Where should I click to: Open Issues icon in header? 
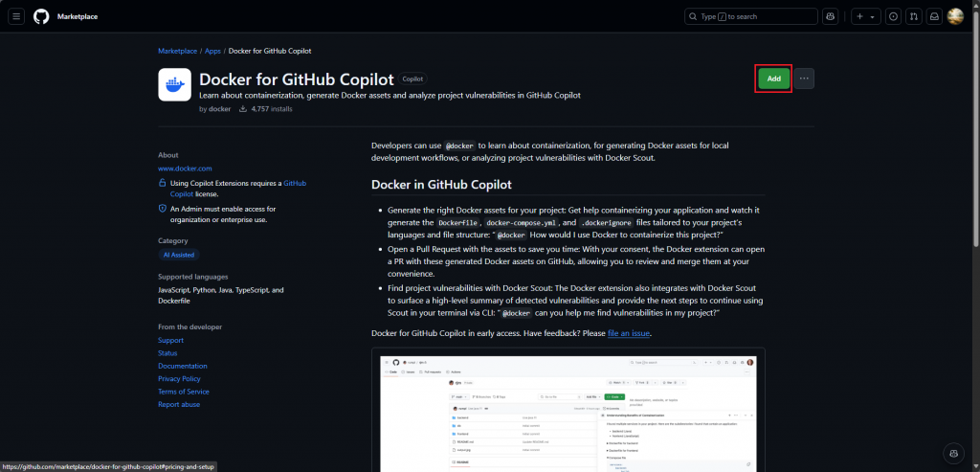click(x=894, y=17)
